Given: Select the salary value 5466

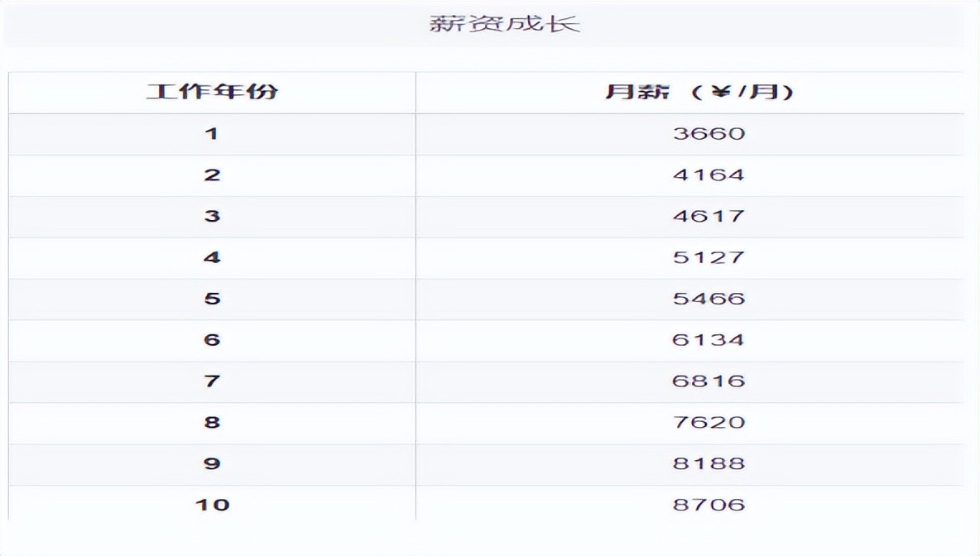Looking at the screenshot, I should (x=709, y=299).
